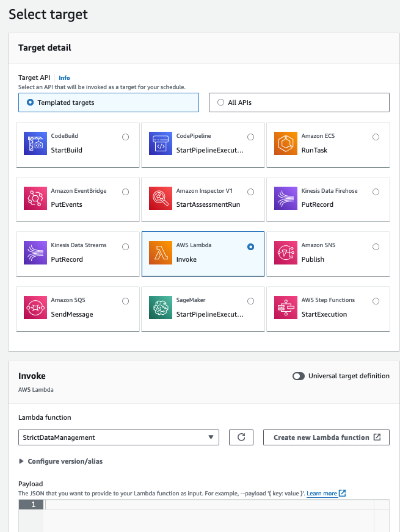Choose AWS Lambda Invoke radio button

point(250,247)
